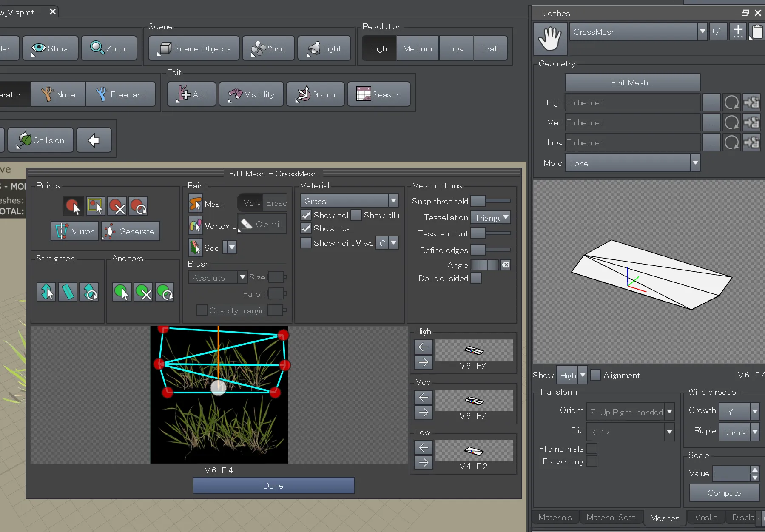765x532 pixels.
Task: Click the Collision toolbar button
Action: click(x=41, y=140)
